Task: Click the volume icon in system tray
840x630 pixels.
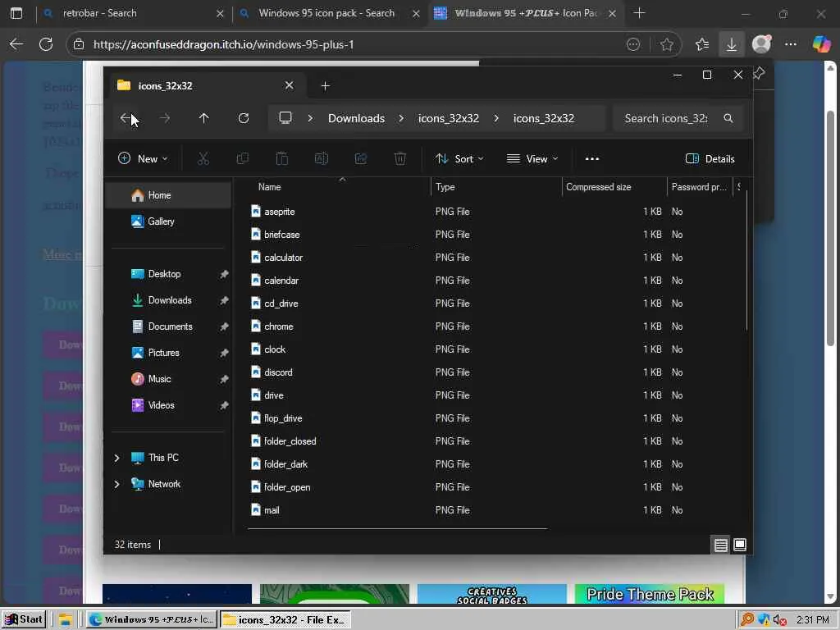Action: coord(780,620)
